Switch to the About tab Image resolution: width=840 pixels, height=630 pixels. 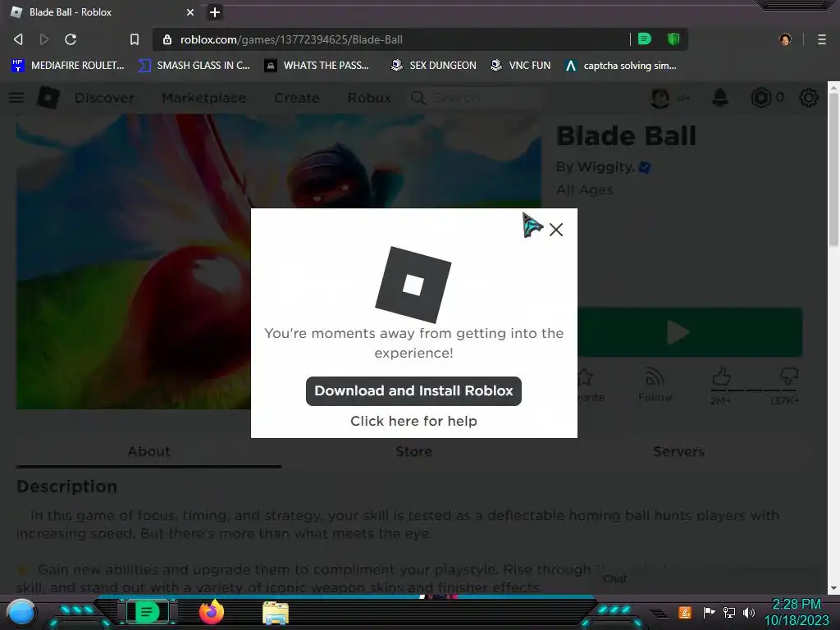(149, 452)
